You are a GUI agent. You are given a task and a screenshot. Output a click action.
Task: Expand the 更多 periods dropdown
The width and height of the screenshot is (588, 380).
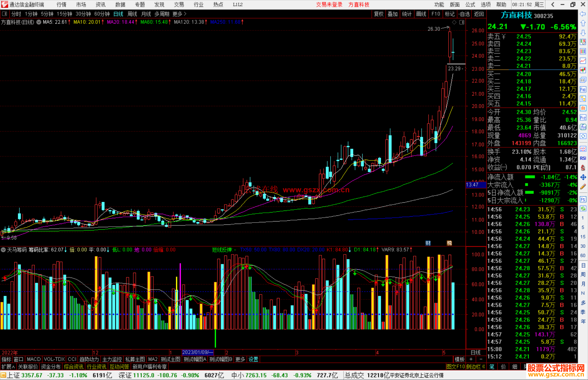pyautogui.click(x=179, y=14)
